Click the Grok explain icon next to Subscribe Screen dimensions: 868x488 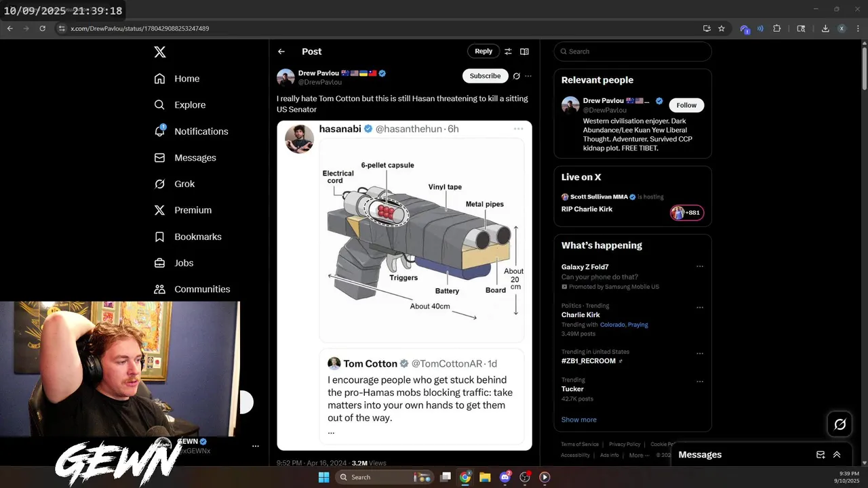click(516, 76)
